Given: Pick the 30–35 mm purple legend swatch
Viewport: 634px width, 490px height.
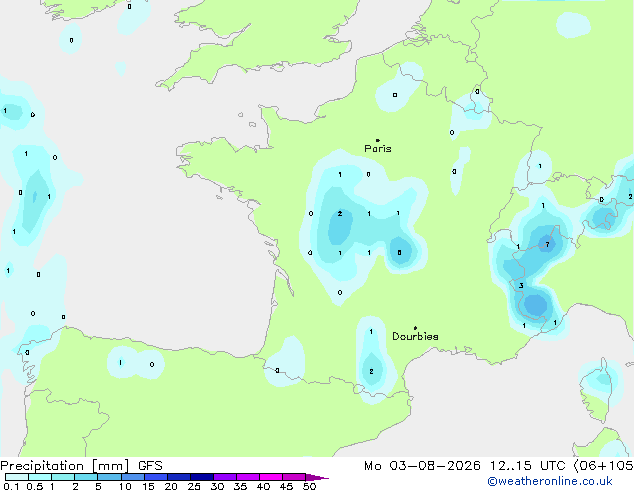Looking at the screenshot, I should [225, 477].
